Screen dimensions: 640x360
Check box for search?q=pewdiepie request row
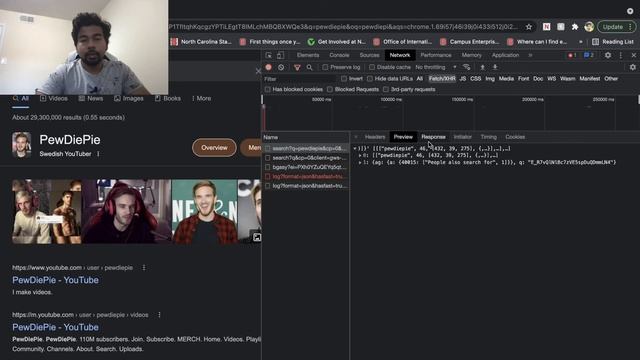[x=267, y=149]
